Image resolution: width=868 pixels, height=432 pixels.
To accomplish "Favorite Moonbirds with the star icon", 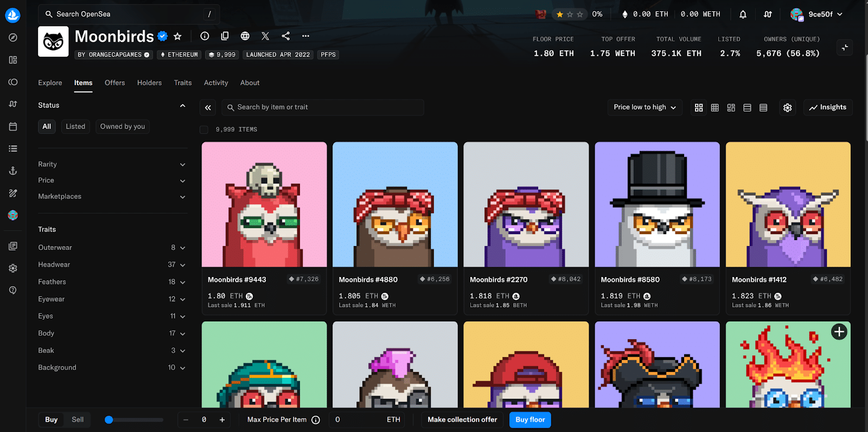I will tap(177, 36).
